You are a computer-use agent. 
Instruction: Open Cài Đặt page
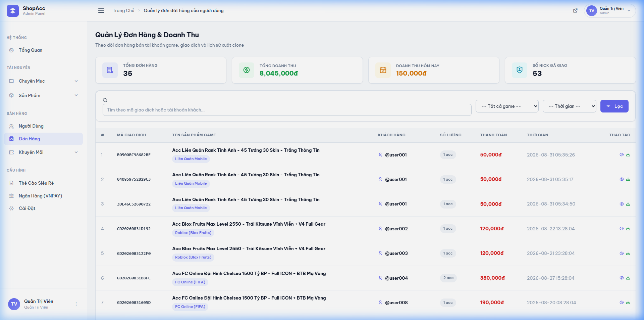click(43, 208)
